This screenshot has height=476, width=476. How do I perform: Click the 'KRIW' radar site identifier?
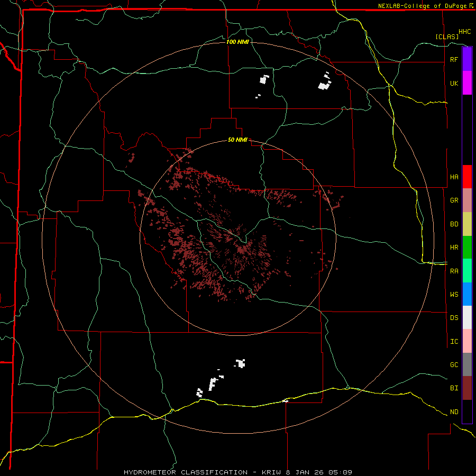(x=271, y=472)
